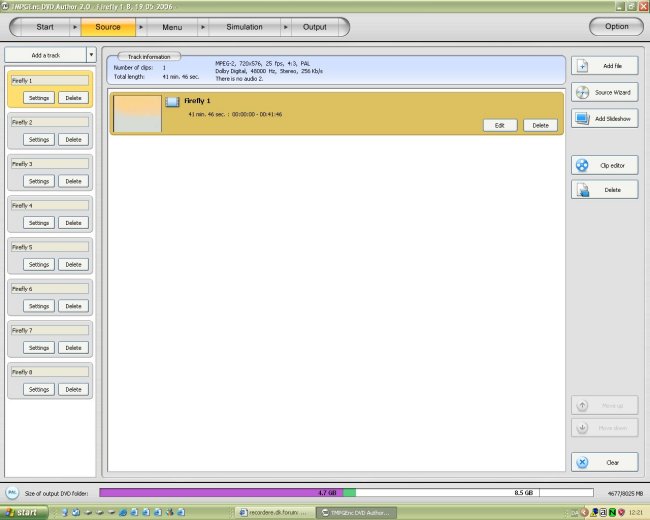Switch to the Output stage tab
The image size is (650, 520).
(x=315, y=27)
